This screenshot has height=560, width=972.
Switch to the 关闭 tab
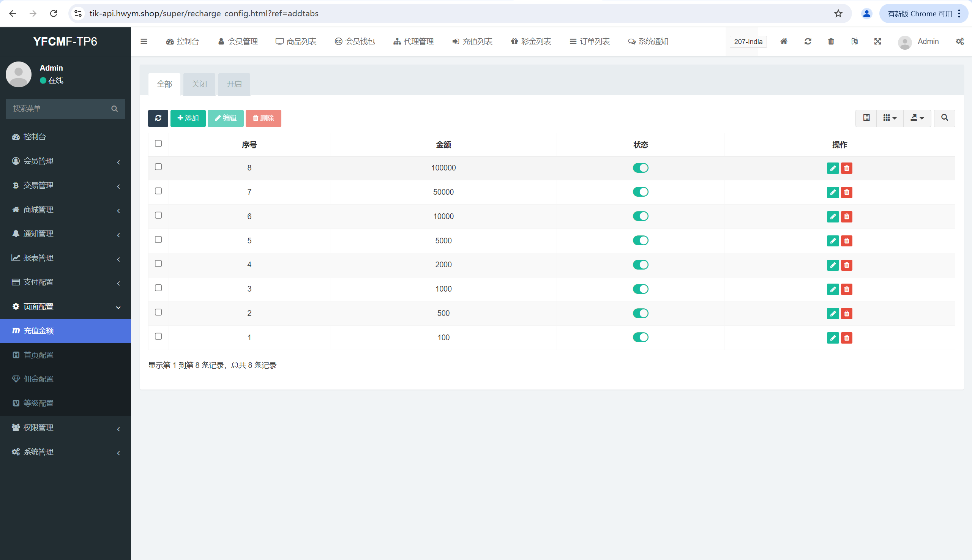(199, 84)
